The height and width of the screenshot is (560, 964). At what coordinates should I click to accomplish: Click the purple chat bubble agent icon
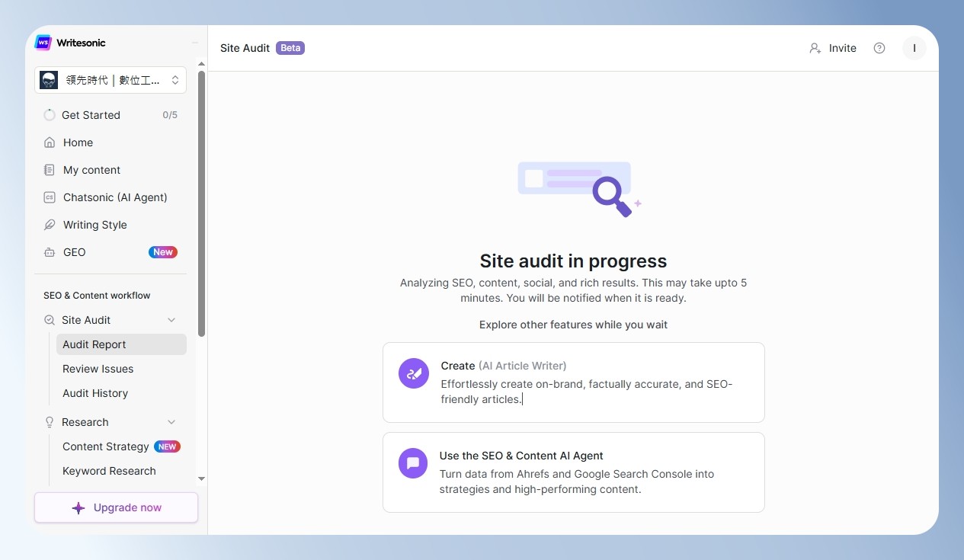pyautogui.click(x=413, y=463)
